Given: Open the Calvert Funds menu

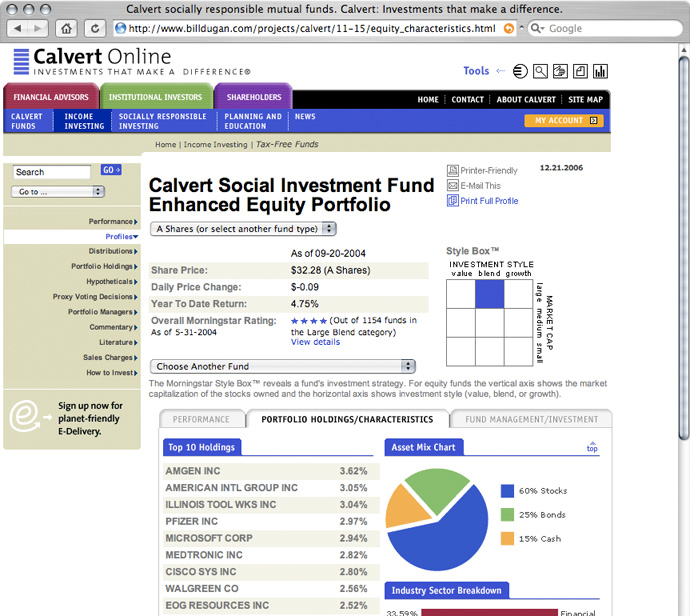Looking at the screenshot, I should (26, 121).
